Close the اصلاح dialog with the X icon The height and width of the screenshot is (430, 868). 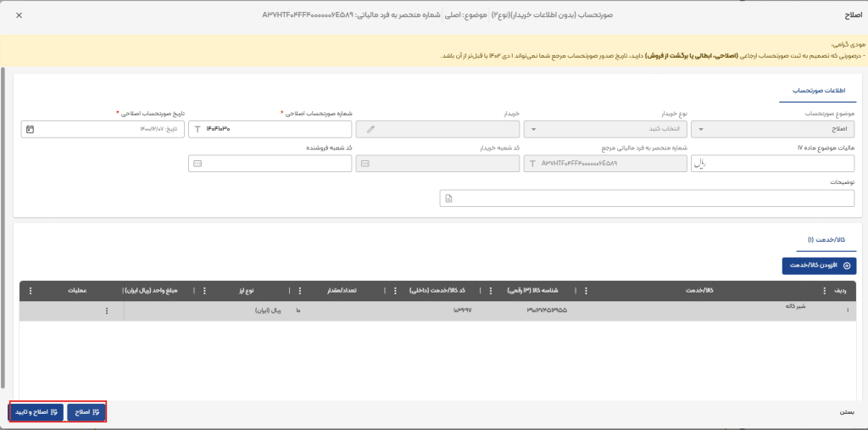19,16
